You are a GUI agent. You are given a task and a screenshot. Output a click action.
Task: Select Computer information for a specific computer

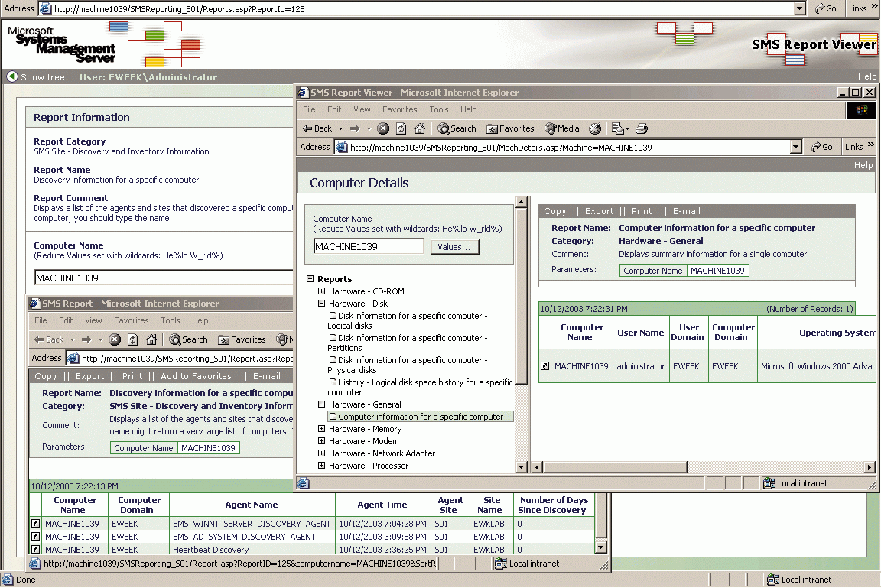click(421, 417)
